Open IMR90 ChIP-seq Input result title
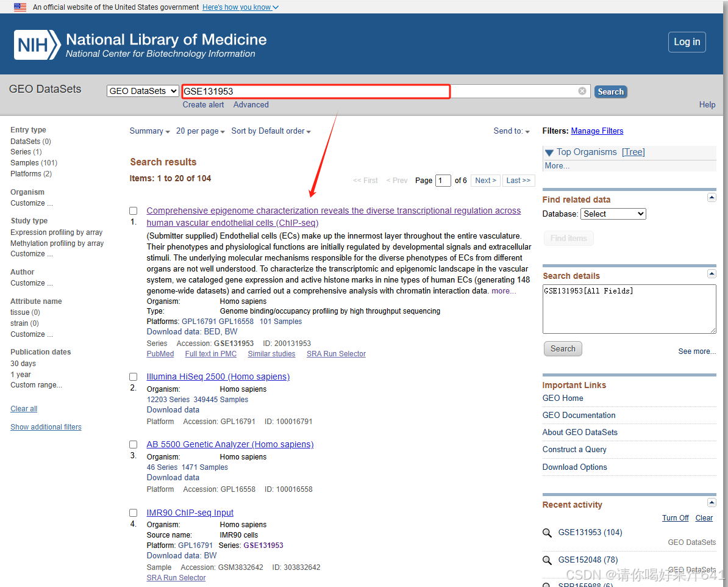The width and height of the screenshot is (728, 587). click(x=190, y=512)
